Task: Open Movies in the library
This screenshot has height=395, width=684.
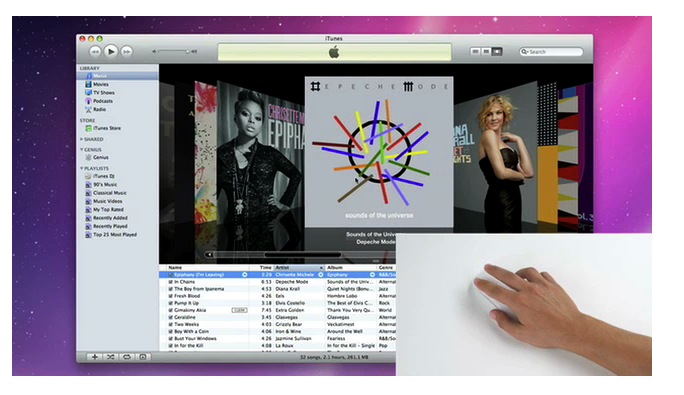Action: coord(100,84)
